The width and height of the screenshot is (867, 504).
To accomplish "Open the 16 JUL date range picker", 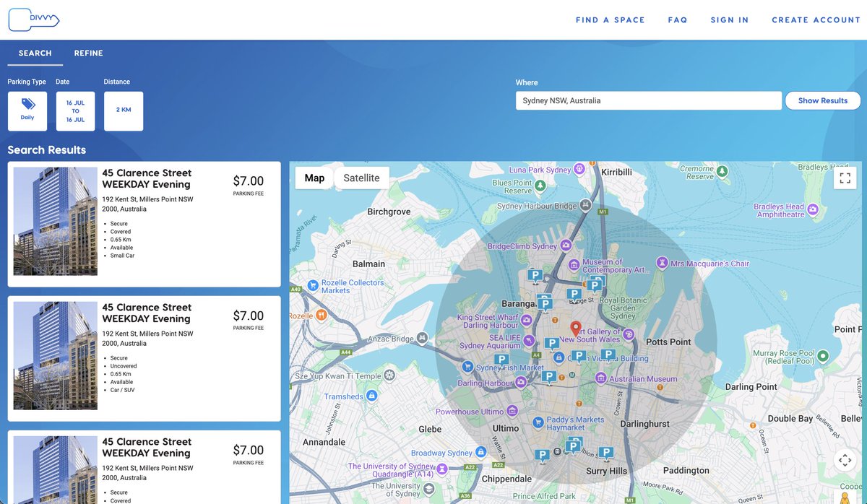I will 75,111.
